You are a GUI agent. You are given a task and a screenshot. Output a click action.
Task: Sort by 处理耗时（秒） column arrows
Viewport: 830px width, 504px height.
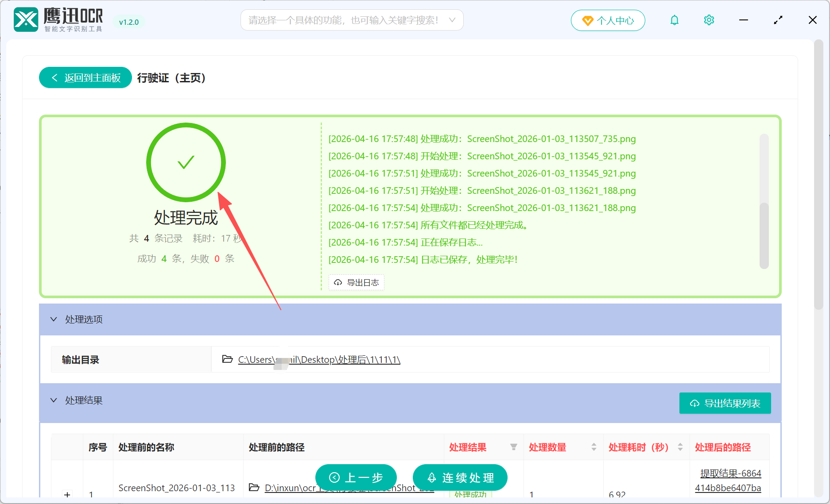pyautogui.click(x=680, y=447)
